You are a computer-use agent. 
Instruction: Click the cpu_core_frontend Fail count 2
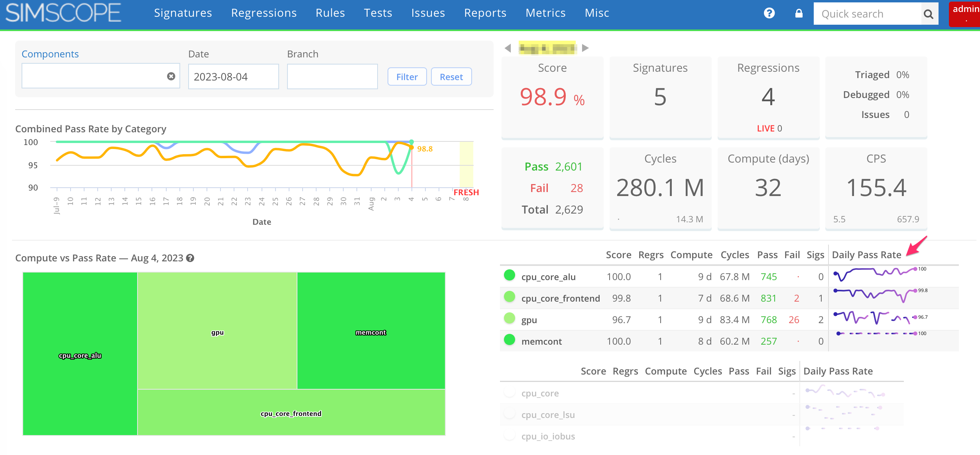pyautogui.click(x=797, y=298)
